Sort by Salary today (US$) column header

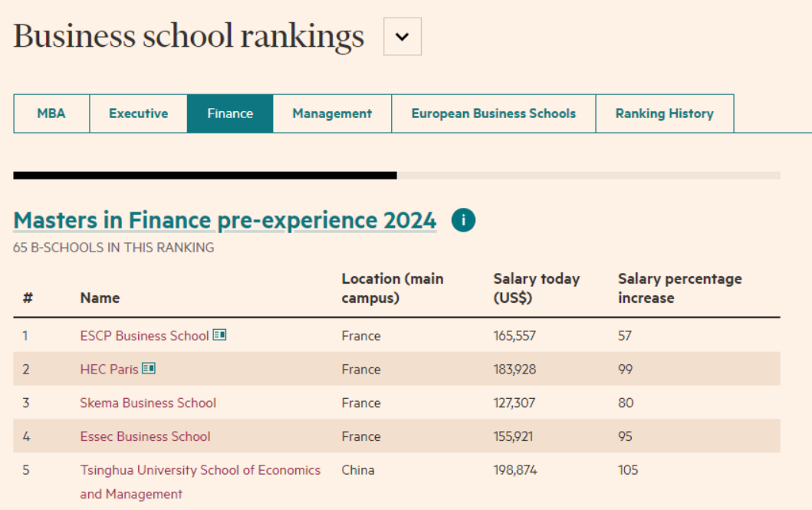[x=536, y=288]
